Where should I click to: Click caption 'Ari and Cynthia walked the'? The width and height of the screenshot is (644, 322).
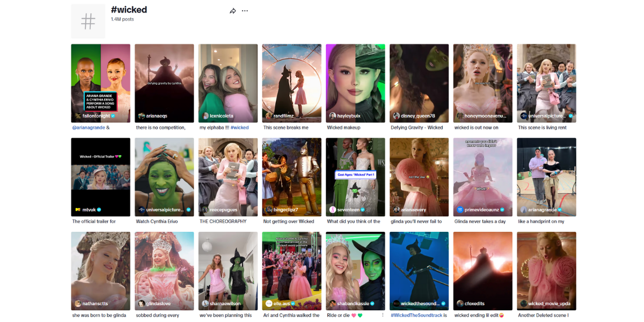coord(291,316)
